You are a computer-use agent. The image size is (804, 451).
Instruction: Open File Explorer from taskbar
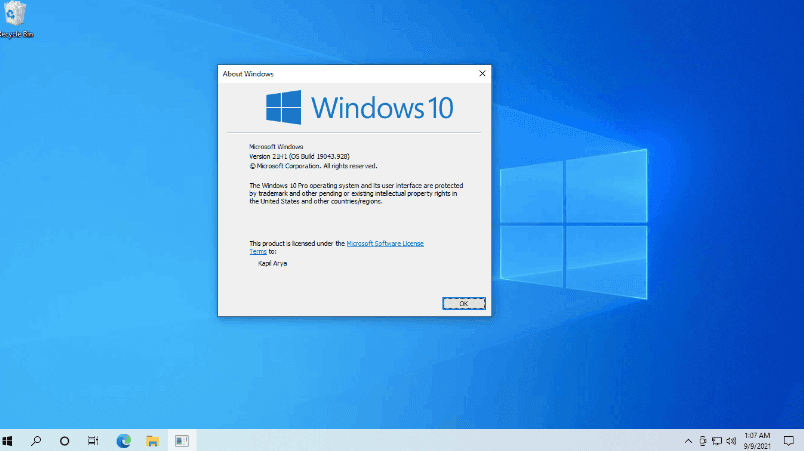152,441
